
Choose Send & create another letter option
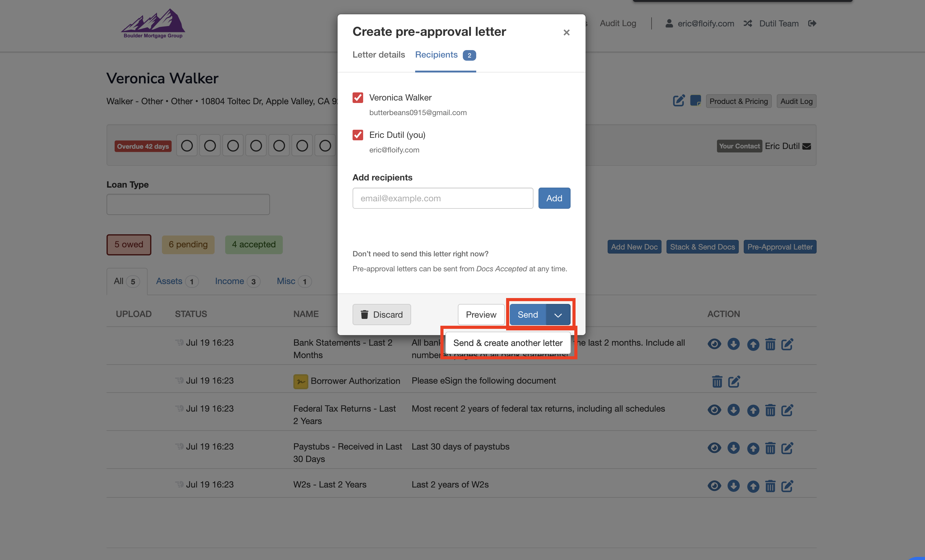pos(508,343)
